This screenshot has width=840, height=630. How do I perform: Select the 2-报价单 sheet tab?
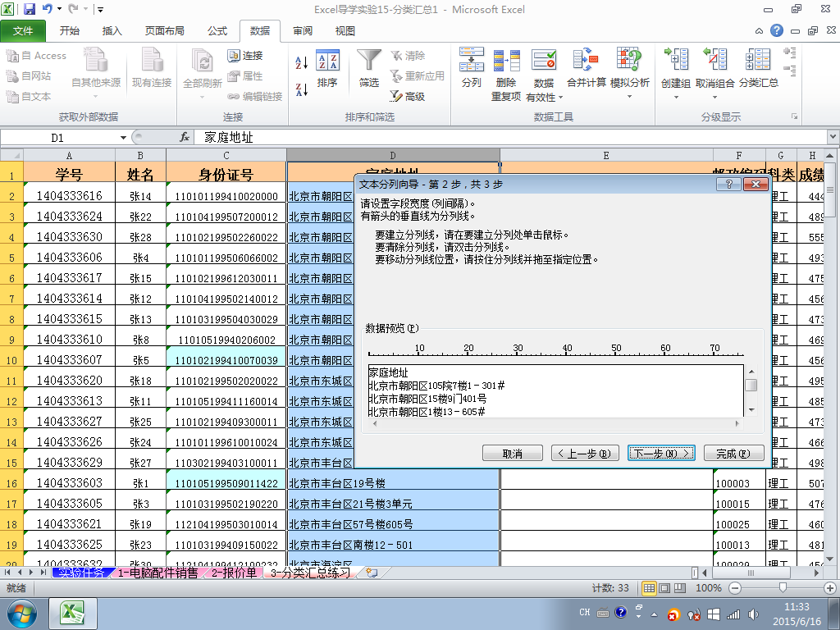pyautogui.click(x=234, y=573)
